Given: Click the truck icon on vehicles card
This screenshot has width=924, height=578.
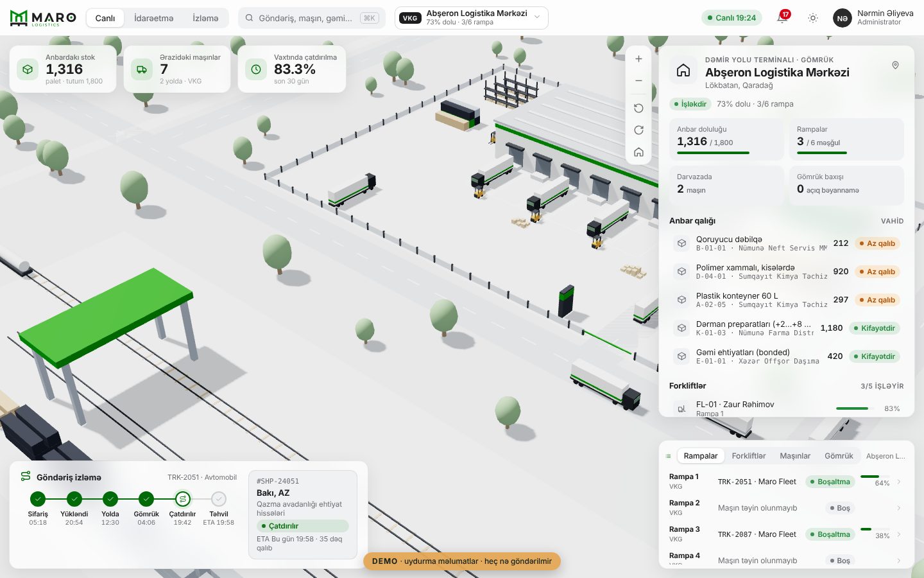Looking at the screenshot, I should pyautogui.click(x=142, y=69).
